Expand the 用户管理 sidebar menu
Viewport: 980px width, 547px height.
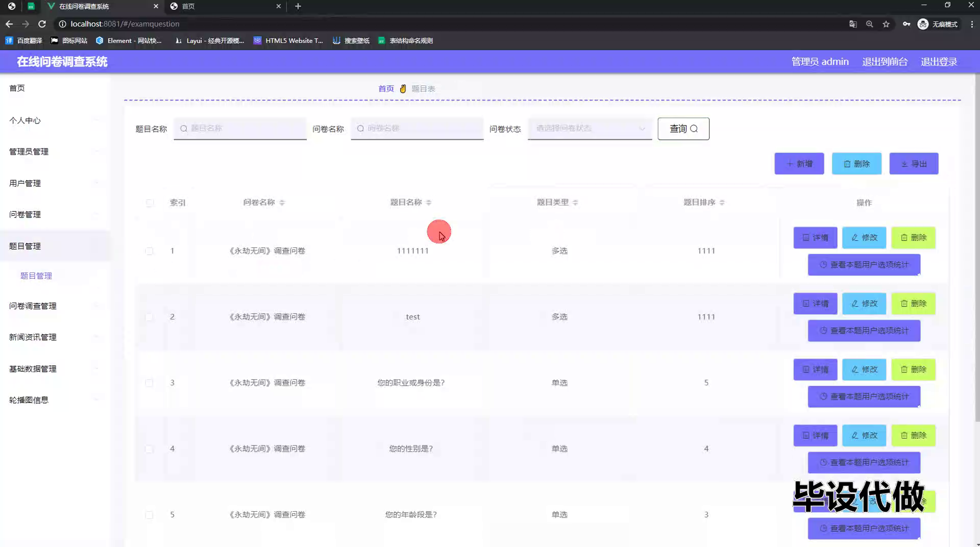click(55, 183)
